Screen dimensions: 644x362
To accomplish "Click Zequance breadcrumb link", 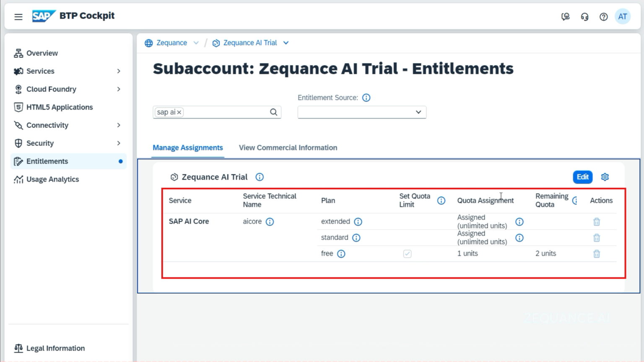I will point(171,43).
